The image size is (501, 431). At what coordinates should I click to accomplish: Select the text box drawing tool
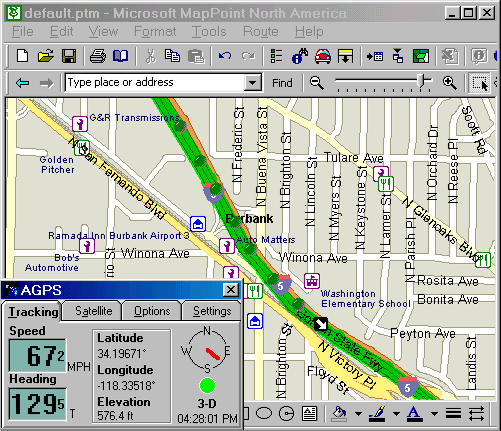click(310, 414)
